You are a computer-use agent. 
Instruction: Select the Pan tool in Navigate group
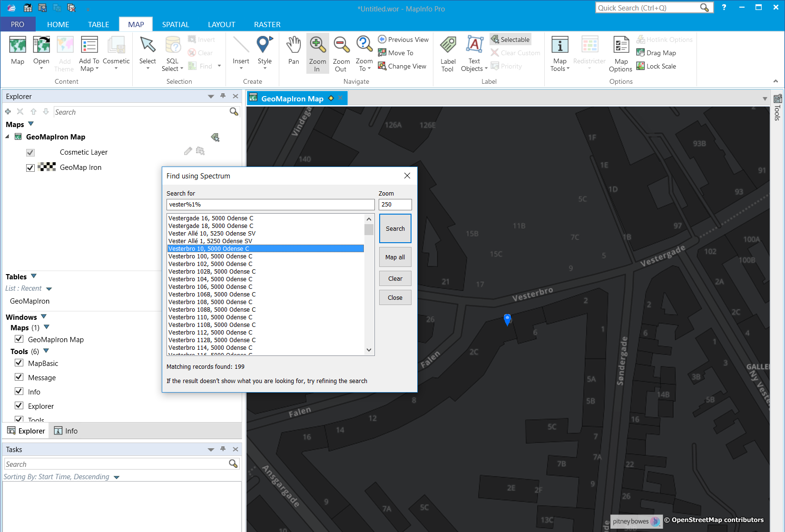294,50
